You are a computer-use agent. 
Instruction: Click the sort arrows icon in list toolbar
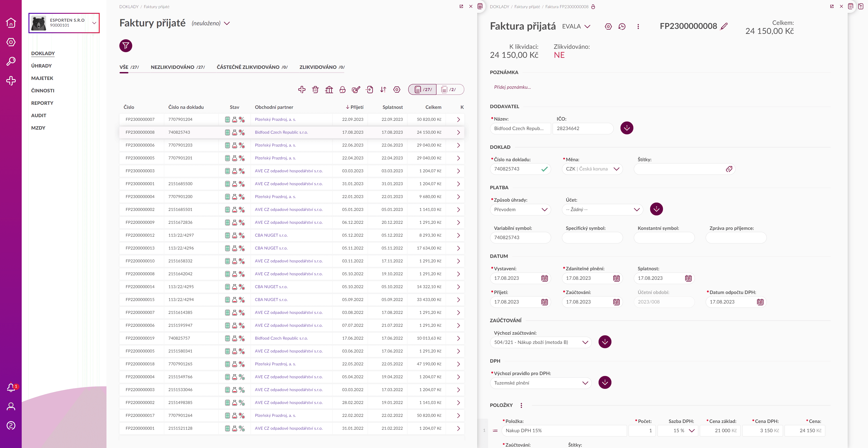tap(383, 90)
